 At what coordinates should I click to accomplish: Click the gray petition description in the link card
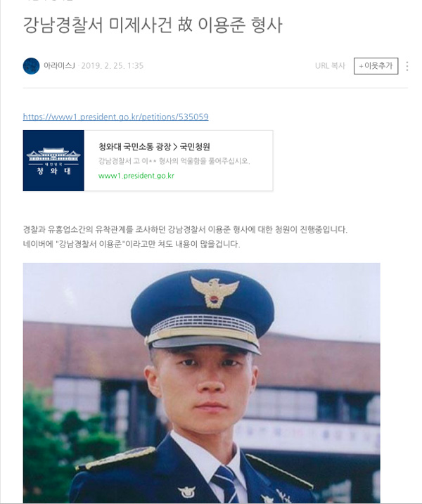(174, 161)
